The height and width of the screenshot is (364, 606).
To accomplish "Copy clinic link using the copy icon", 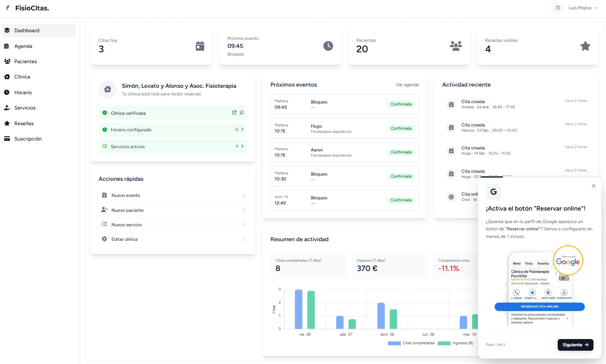I will tap(242, 113).
